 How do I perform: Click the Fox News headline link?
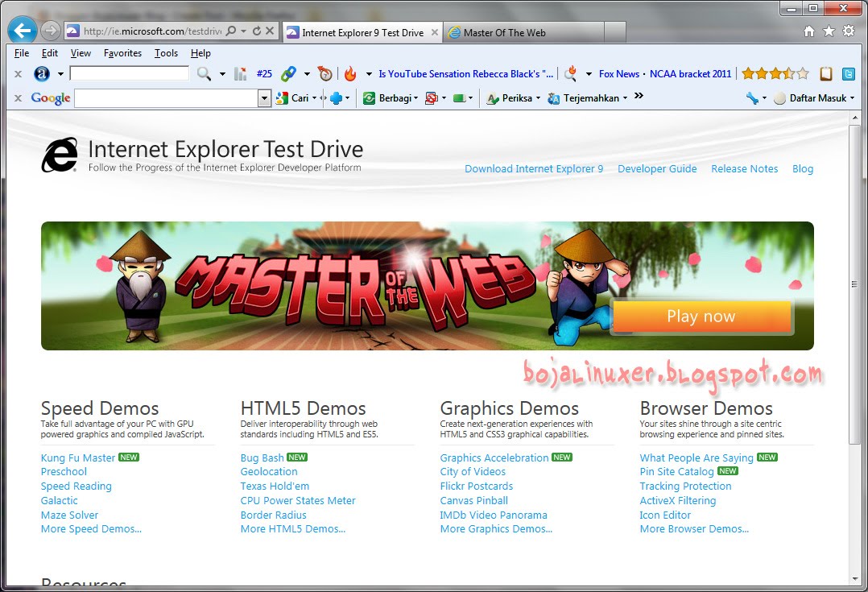619,73
